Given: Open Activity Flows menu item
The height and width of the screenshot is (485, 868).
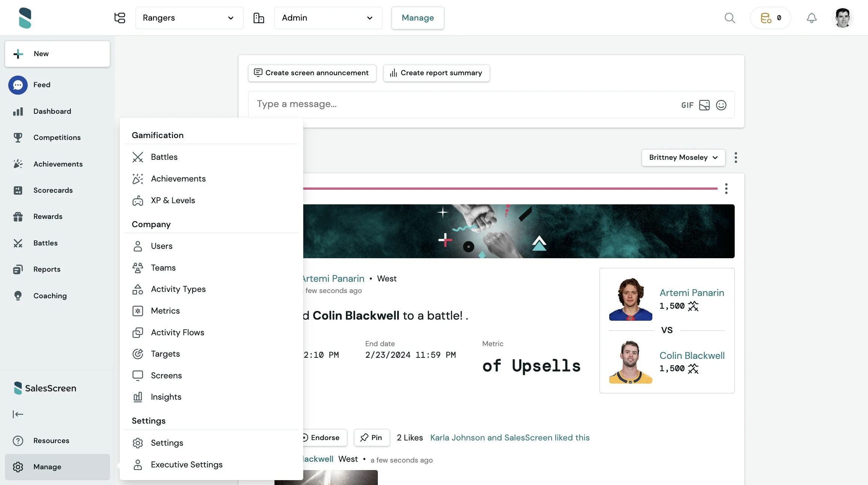Looking at the screenshot, I should tap(212, 333).
